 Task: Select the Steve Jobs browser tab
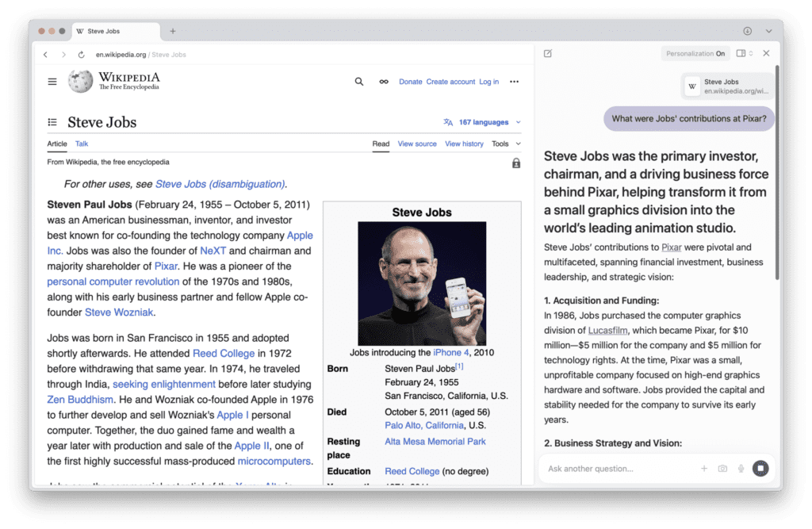(116, 31)
